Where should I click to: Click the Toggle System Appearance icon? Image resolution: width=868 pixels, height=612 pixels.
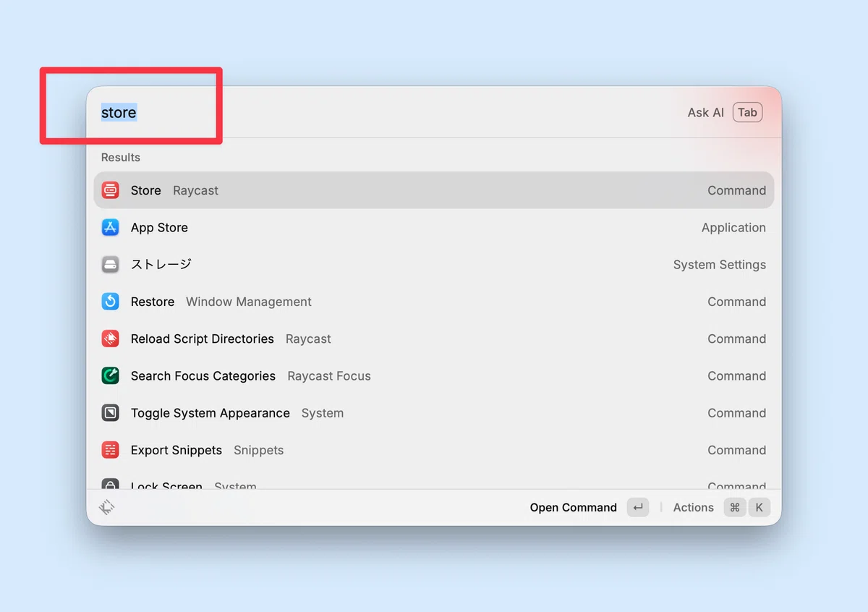click(110, 413)
